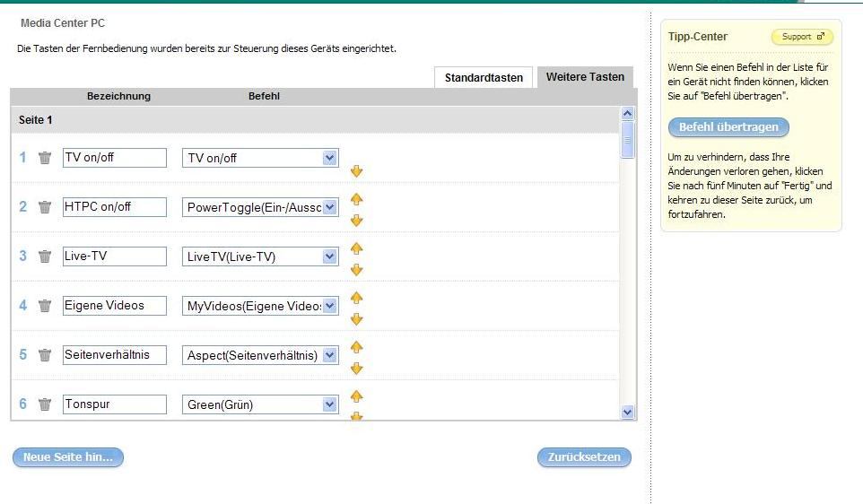
Task: Move Live-TV row down with arrow
Action: coord(356,270)
